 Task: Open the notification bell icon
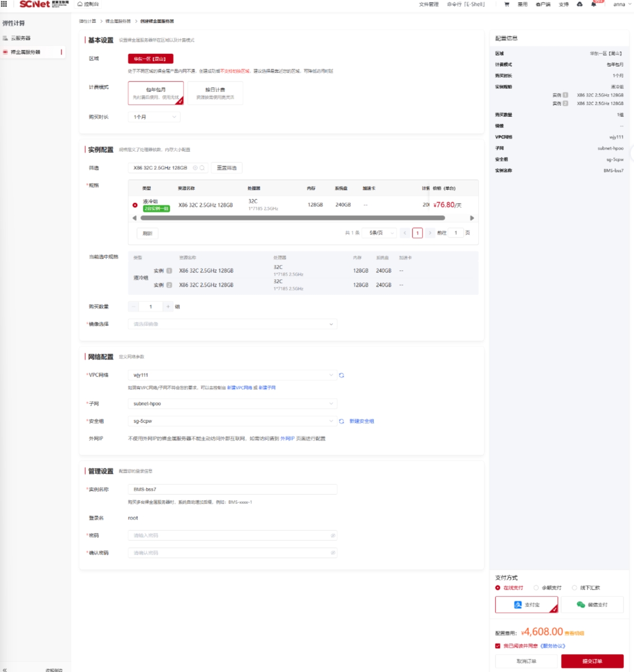pos(593,4)
